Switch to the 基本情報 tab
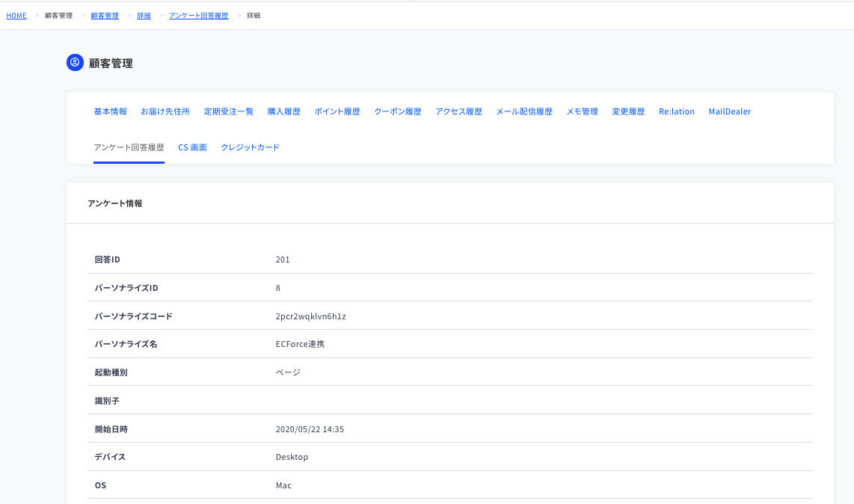Screen dimensions: 854x504 110,111
